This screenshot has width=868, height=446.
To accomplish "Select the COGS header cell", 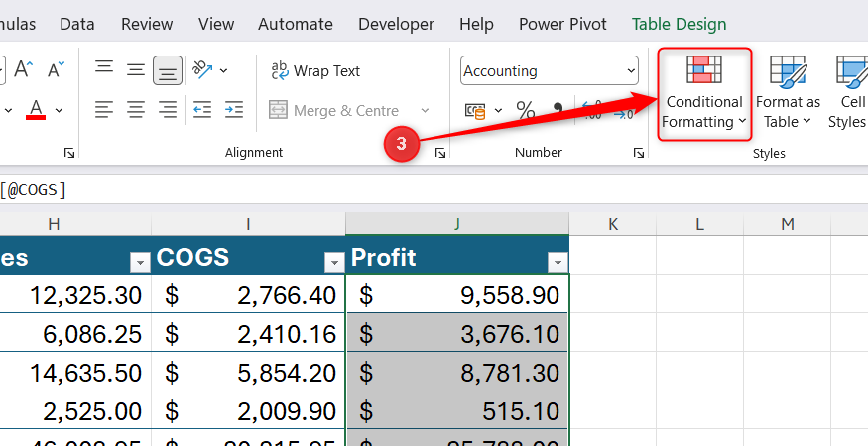I will pyautogui.click(x=248, y=255).
